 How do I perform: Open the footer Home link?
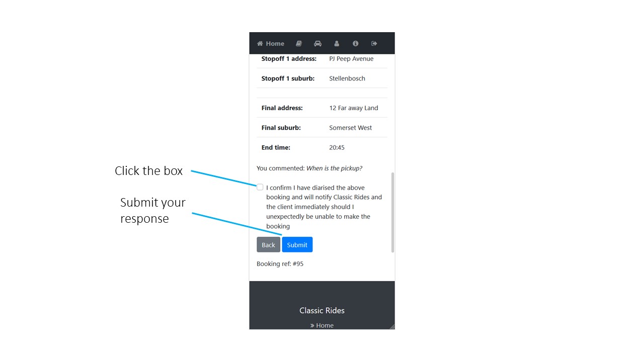pos(322,325)
